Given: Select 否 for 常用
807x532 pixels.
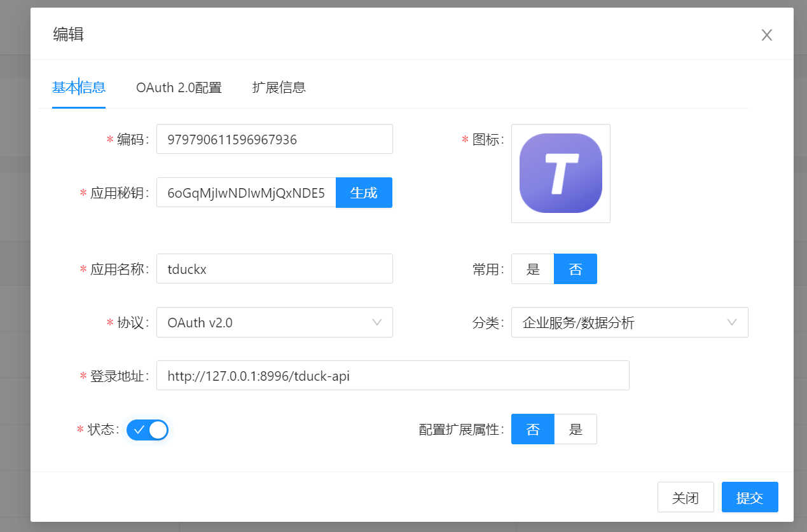Looking at the screenshot, I should pyautogui.click(x=576, y=269).
